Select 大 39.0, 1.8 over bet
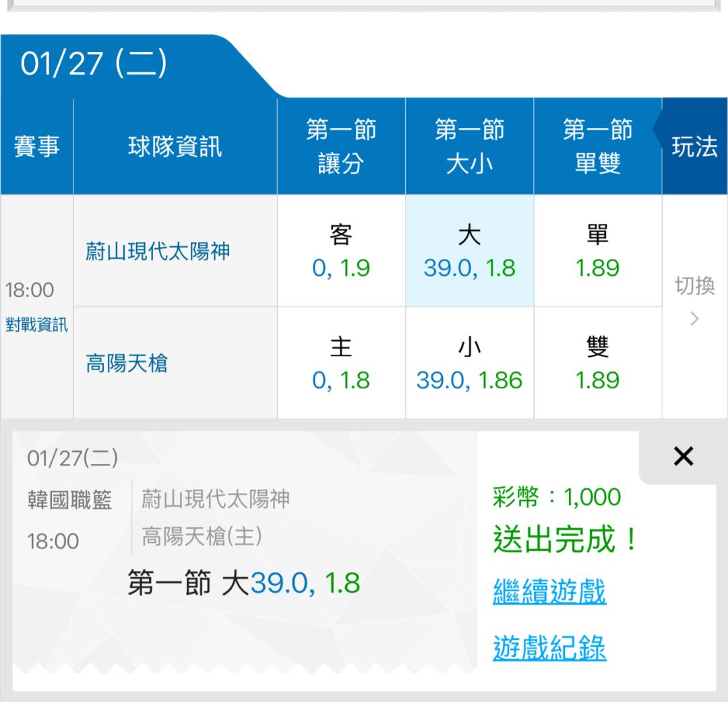728x702 pixels. point(469,252)
